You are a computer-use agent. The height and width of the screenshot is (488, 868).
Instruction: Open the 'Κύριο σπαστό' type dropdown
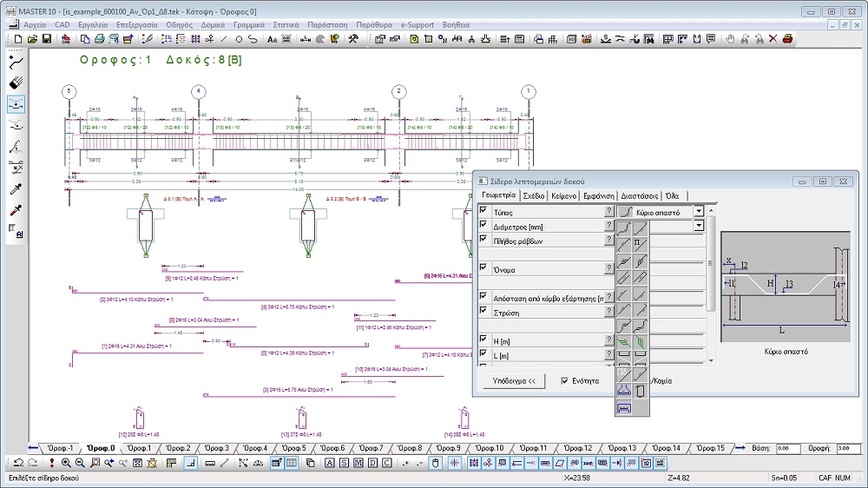click(x=699, y=212)
